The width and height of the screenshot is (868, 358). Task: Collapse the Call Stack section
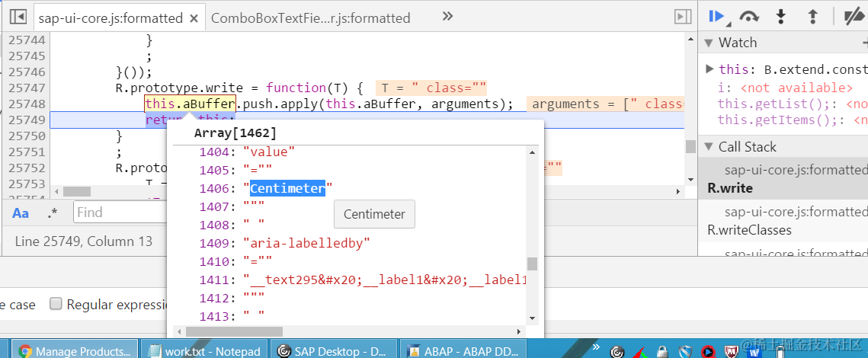(708, 147)
